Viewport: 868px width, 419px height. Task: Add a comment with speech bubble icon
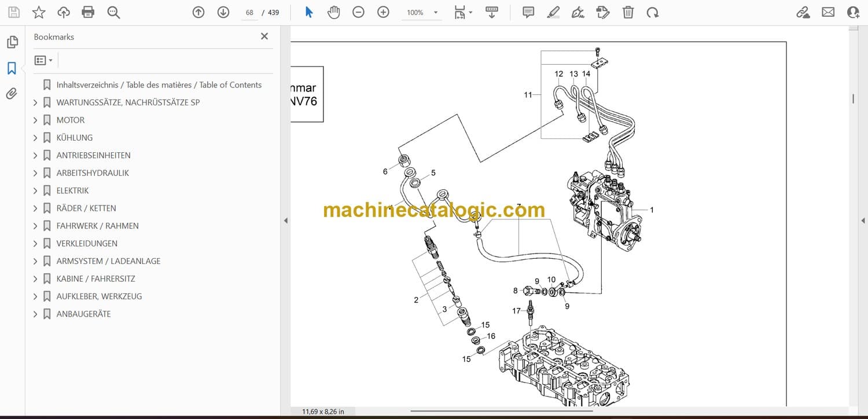pyautogui.click(x=528, y=12)
